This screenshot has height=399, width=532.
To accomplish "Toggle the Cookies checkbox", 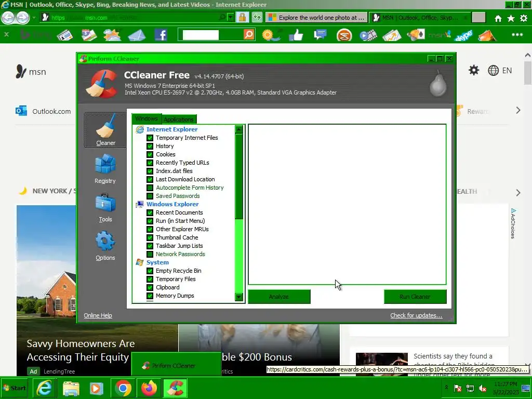I will 150,154.
